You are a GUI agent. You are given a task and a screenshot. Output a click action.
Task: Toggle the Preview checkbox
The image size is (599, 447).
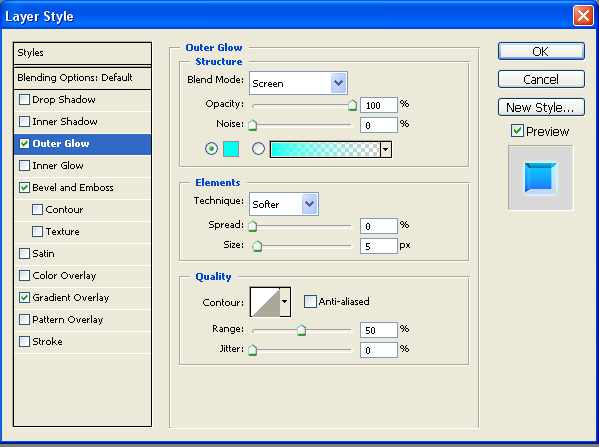coord(517,131)
